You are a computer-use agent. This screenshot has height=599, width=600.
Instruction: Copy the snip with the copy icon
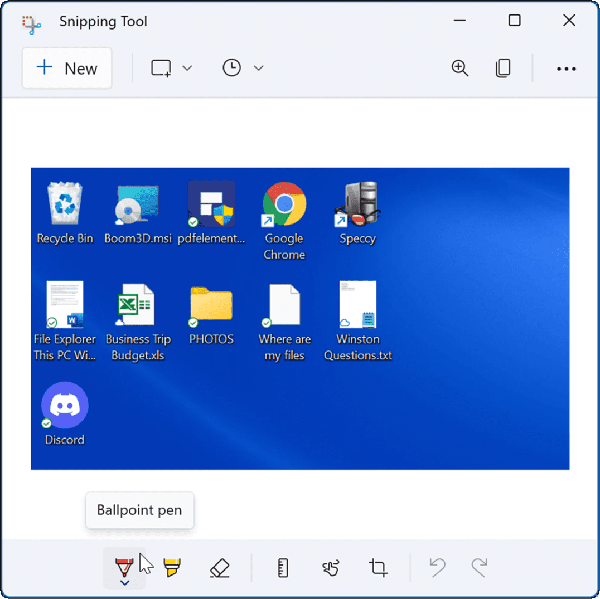503,68
